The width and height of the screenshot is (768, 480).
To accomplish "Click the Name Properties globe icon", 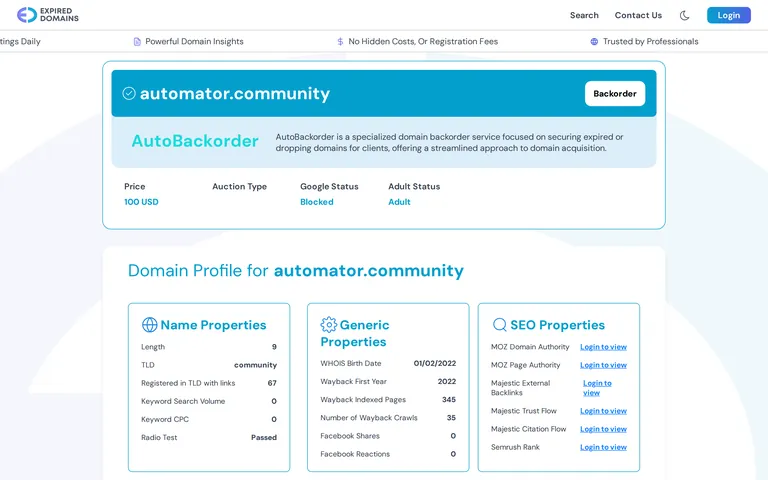I will [x=149, y=325].
